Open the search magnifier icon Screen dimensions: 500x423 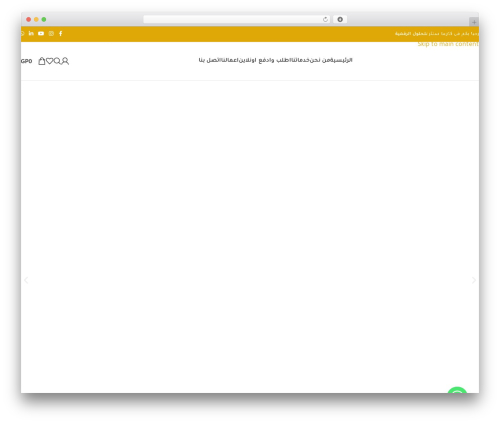point(57,61)
